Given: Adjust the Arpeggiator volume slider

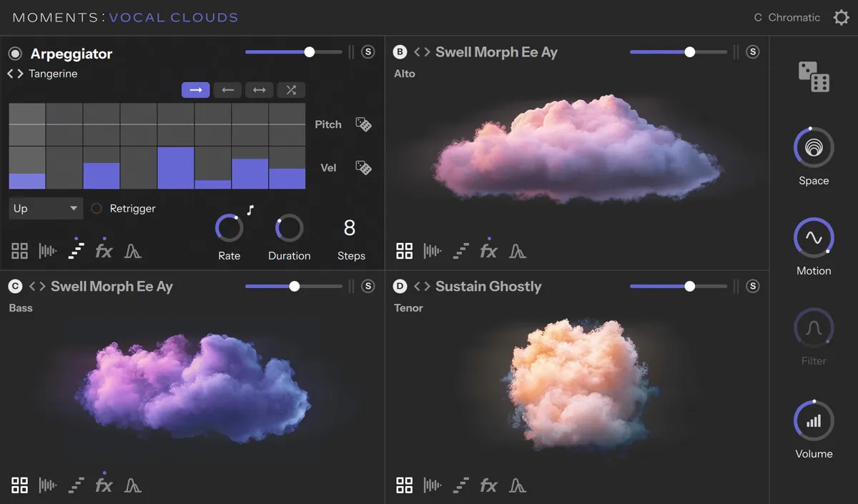Looking at the screenshot, I should pos(309,51).
